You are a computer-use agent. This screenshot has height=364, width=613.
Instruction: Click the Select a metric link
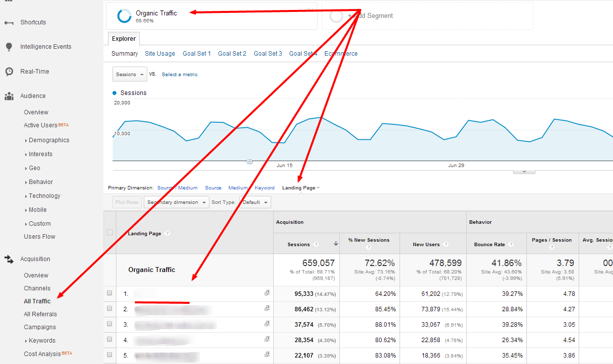point(179,74)
